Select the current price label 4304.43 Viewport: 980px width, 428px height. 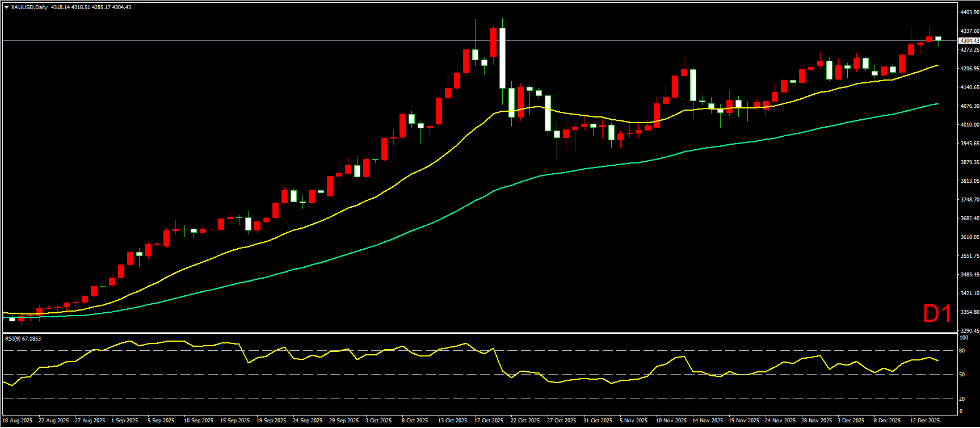pos(969,41)
